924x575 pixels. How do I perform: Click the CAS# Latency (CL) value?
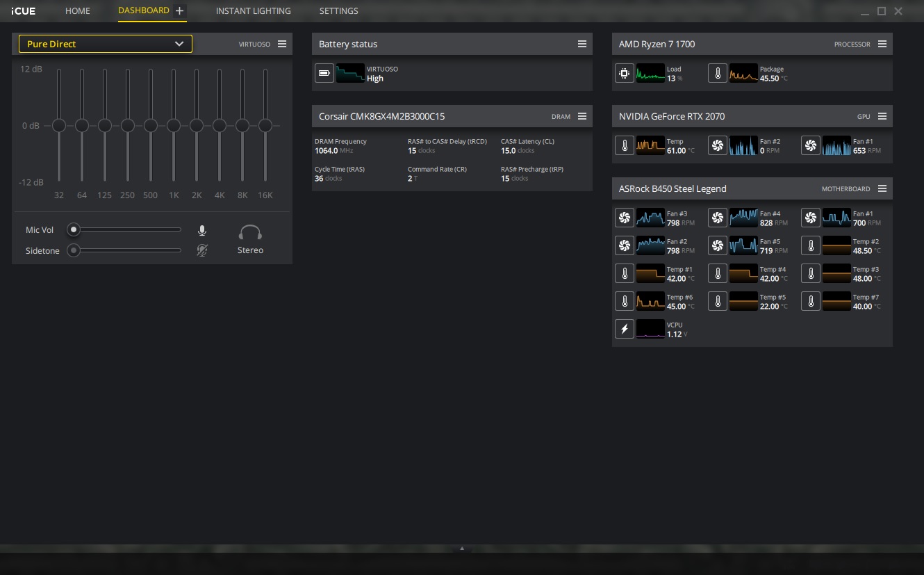(518, 151)
